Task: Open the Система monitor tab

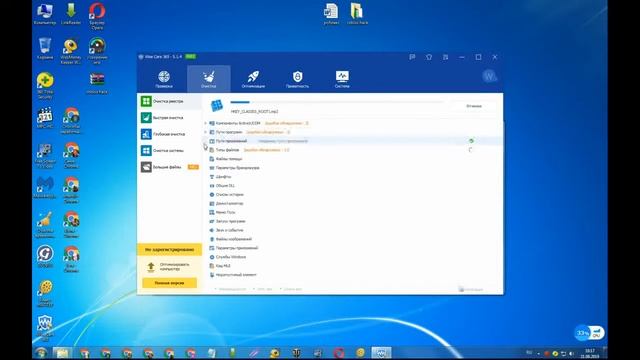Action: tap(342, 79)
